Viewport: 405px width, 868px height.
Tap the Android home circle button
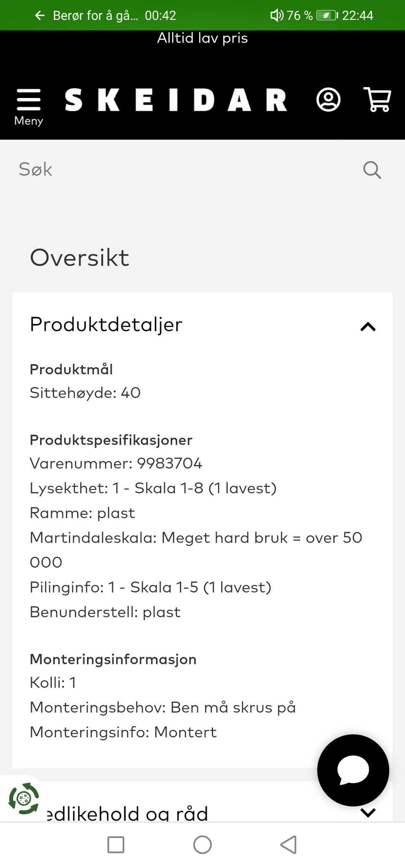coord(202,845)
